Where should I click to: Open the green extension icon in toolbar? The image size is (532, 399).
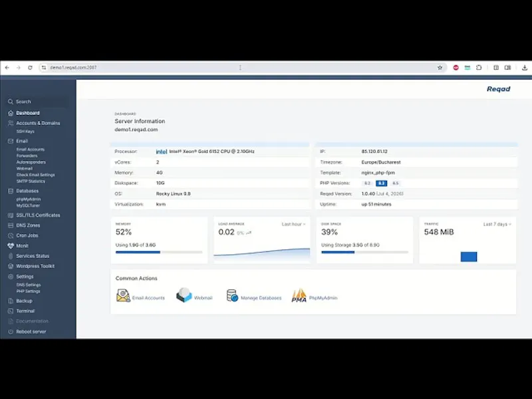[x=467, y=68]
